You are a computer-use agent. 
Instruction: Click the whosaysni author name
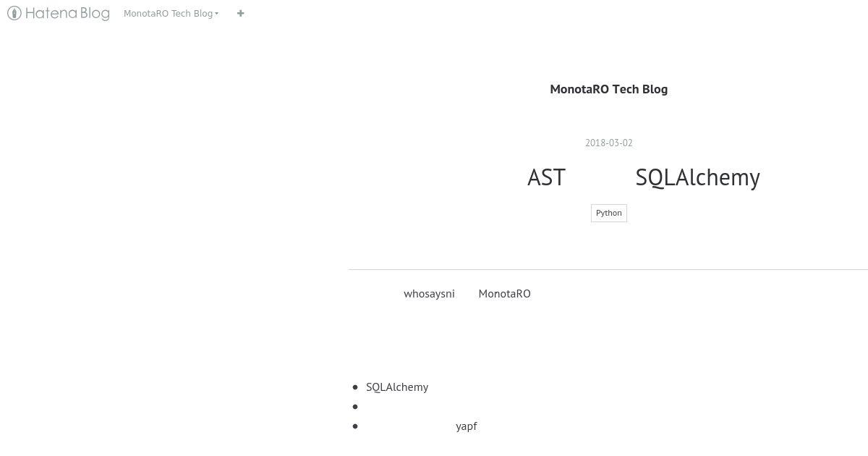click(429, 293)
